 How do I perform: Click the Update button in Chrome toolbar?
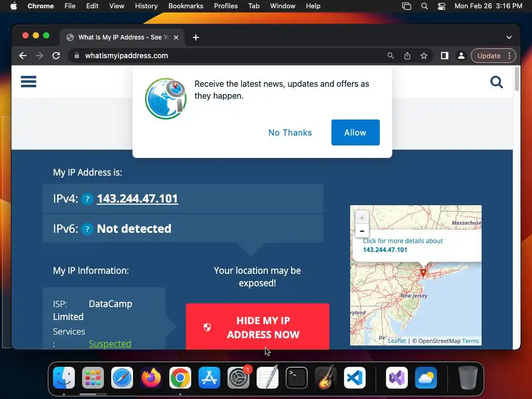coord(489,56)
